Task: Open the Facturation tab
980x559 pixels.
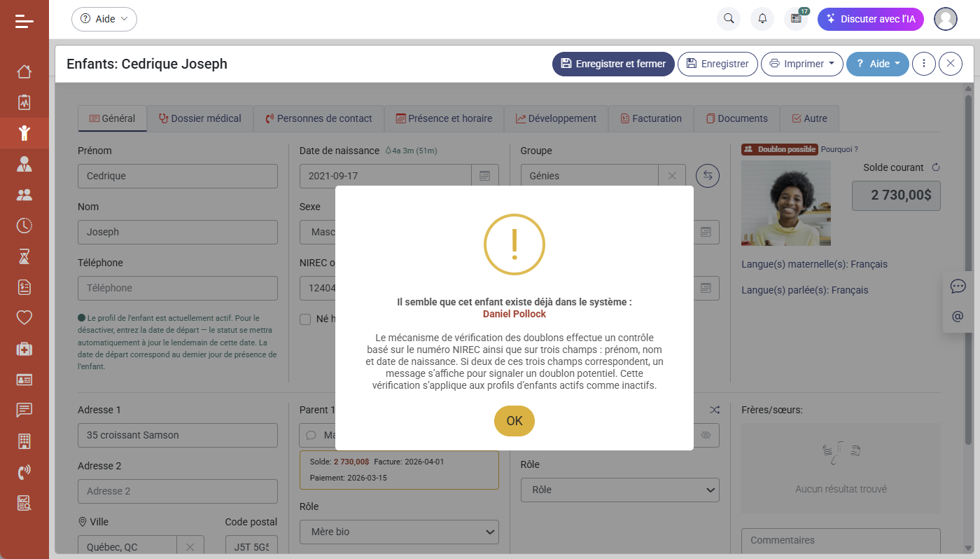Action: pyautogui.click(x=651, y=118)
